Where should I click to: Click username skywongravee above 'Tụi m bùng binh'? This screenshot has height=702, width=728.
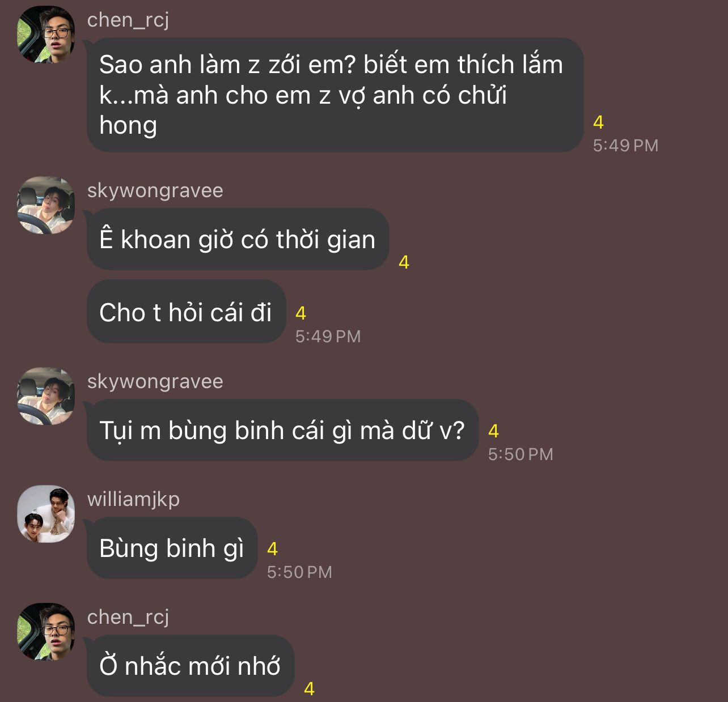coord(155,381)
